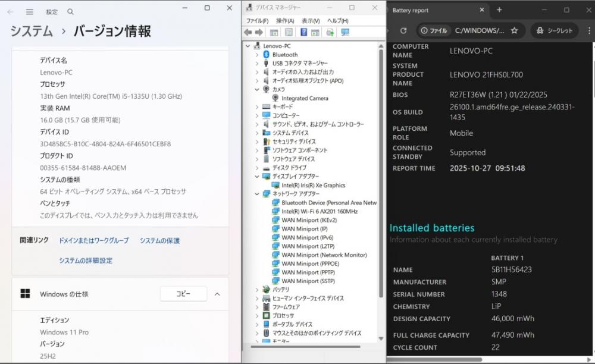Viewport: 595px width, 364px height.
Task: Open a new browser tab with plus button
Action: click(499, 10)
